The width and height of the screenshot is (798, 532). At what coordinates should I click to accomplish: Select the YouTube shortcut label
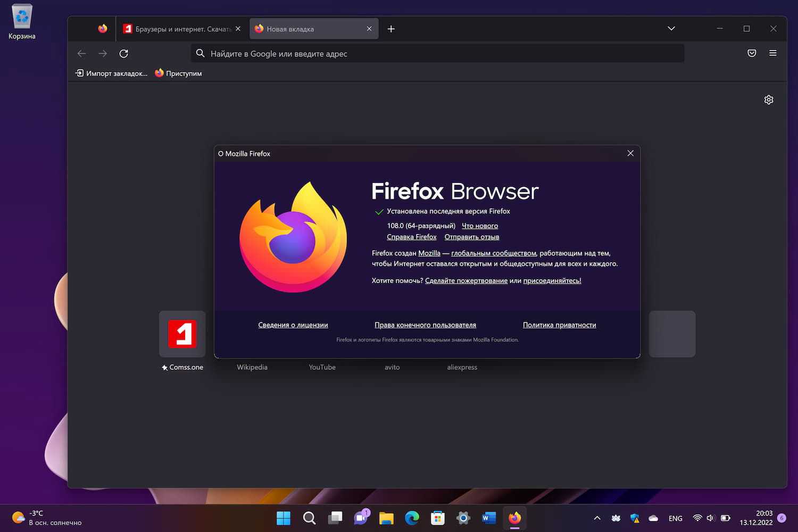[322, 367]
